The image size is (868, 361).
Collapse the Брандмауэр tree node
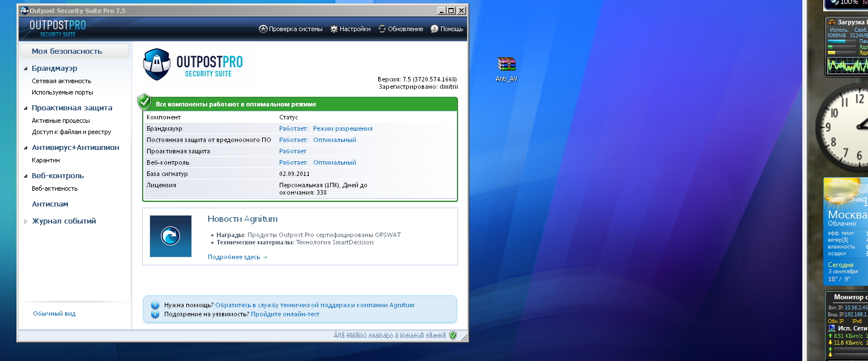[25, 68]
